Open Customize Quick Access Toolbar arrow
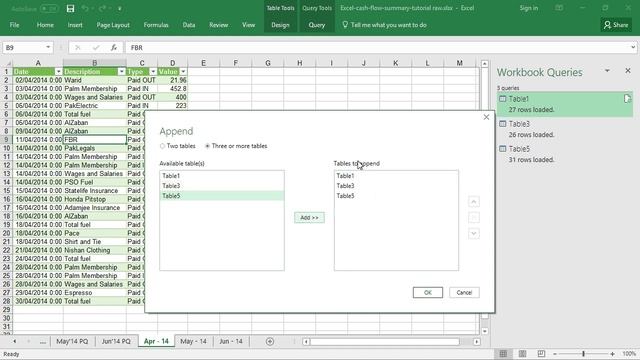This screenshot has width=640, height=360. [x=120, y=9]
